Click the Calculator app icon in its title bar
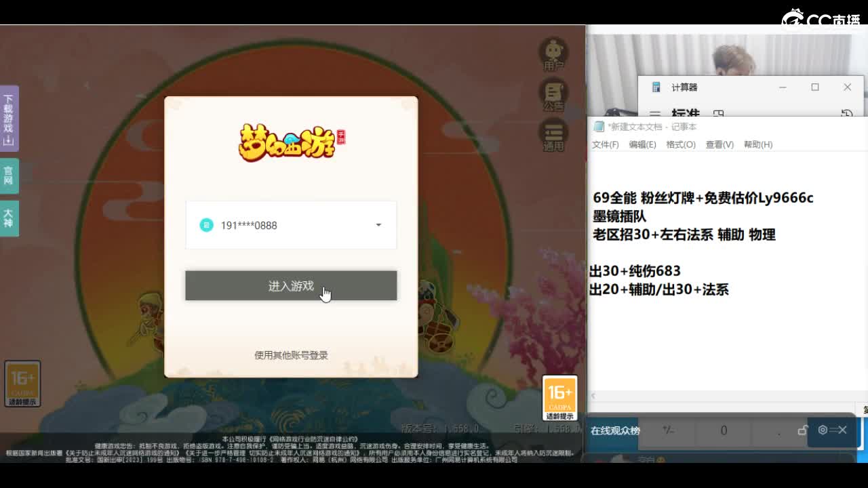The height and width of the screenshot is (488, 868). [x=656, y=87]
